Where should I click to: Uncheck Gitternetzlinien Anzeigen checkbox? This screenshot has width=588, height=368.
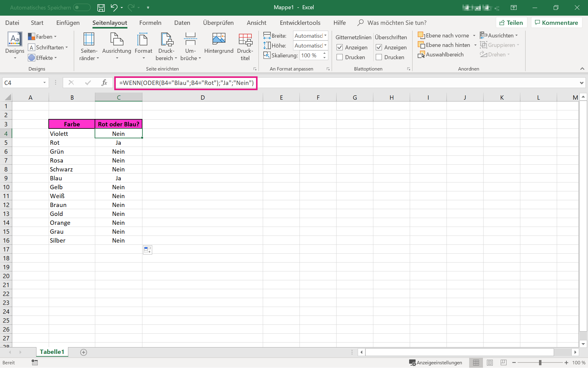coord(340,48)
